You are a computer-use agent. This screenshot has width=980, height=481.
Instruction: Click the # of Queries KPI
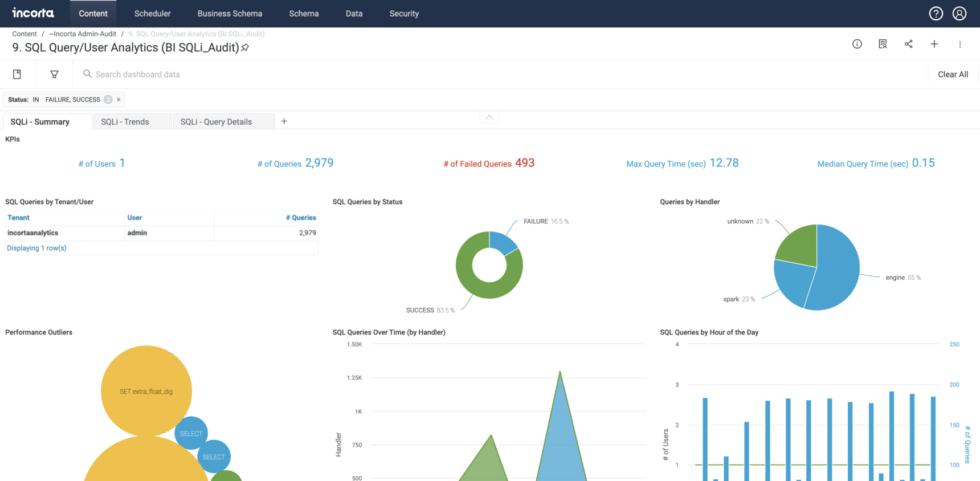(x=295, y=163)
